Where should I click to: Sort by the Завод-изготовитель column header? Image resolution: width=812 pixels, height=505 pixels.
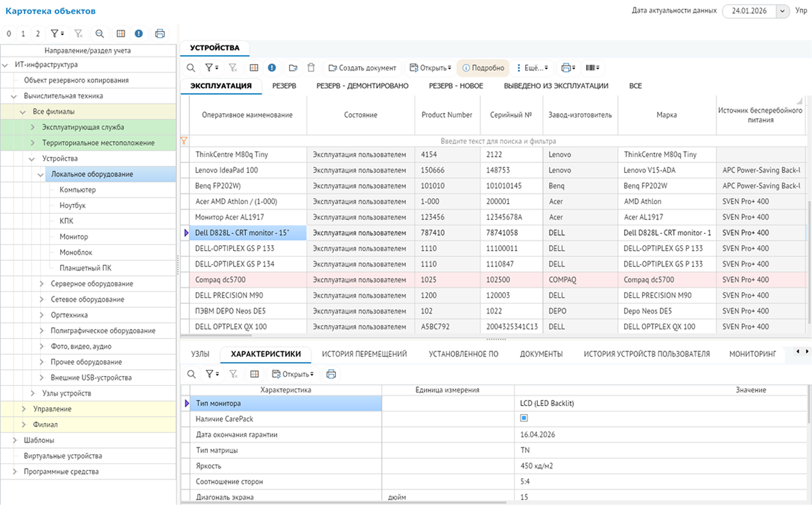point(580,115)
